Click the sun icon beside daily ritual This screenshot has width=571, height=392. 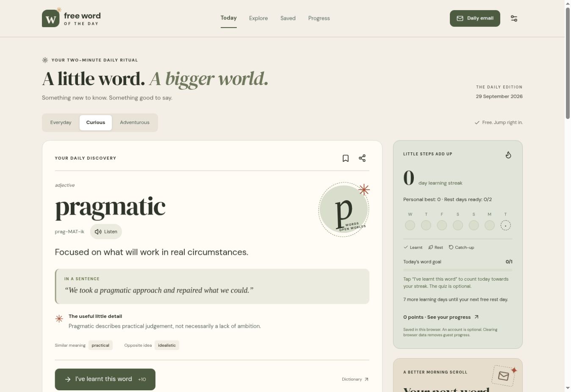click(45, 60)
